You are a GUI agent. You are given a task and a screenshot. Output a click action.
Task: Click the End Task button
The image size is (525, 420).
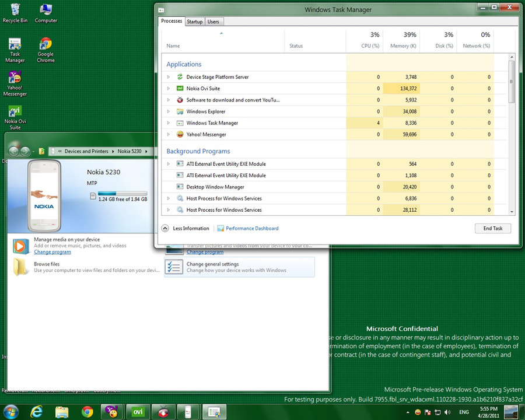click(493, 229)
